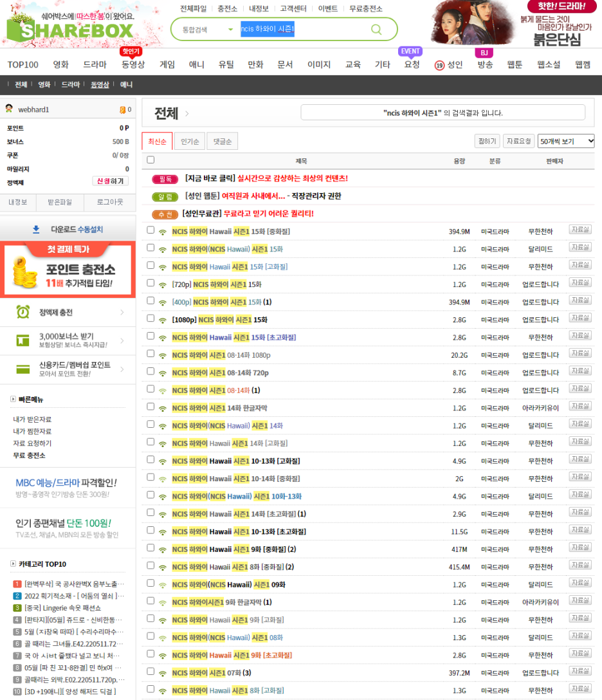Click the 추천 notice badge

click(x=165, y=215)
